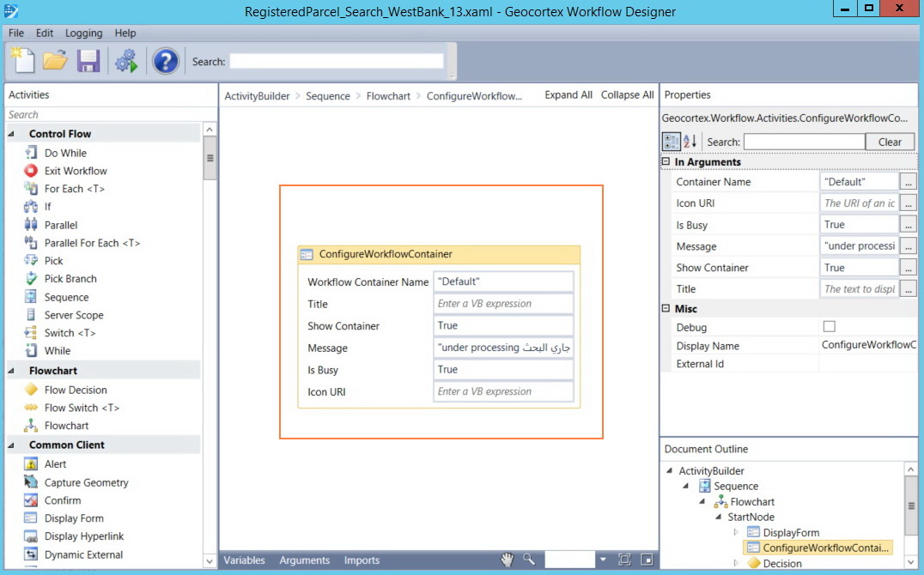Open the Logging menu
Screen dimensions: 924x575
coord(83,33)
